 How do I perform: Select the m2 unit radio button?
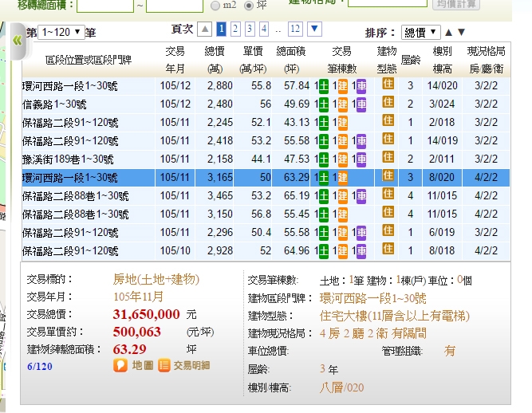tap(215, 5)
